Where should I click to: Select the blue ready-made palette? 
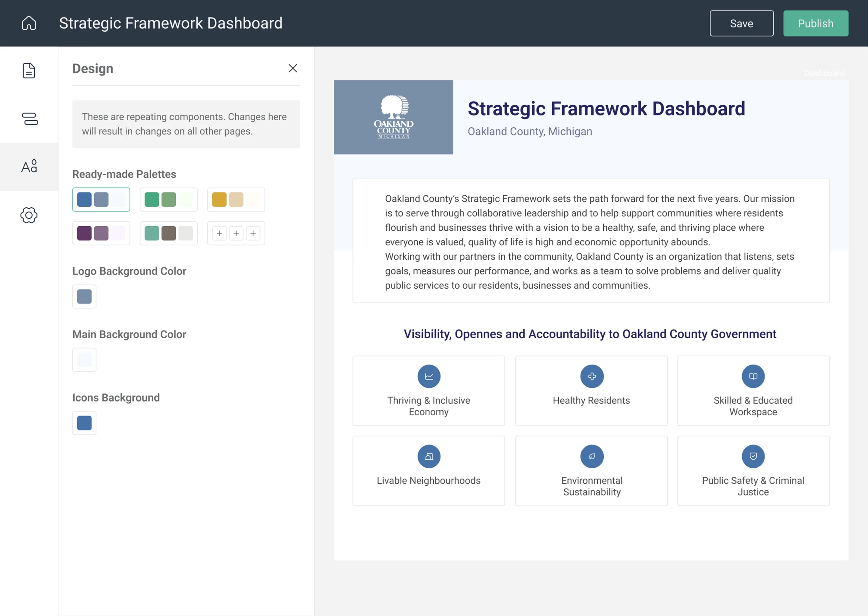coord(101,199)
